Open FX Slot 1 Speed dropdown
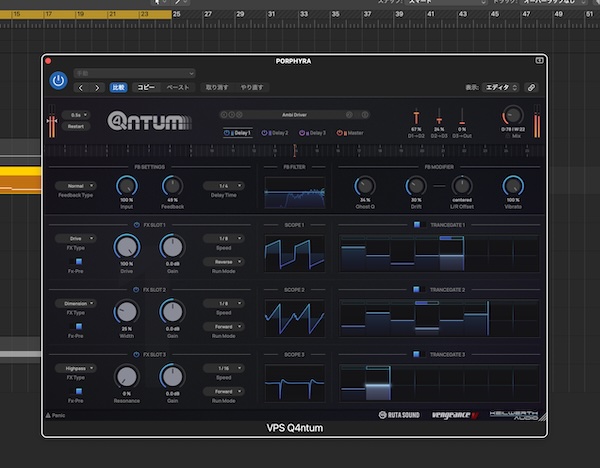This screenshot has width=600, height=468. (223, 238)
